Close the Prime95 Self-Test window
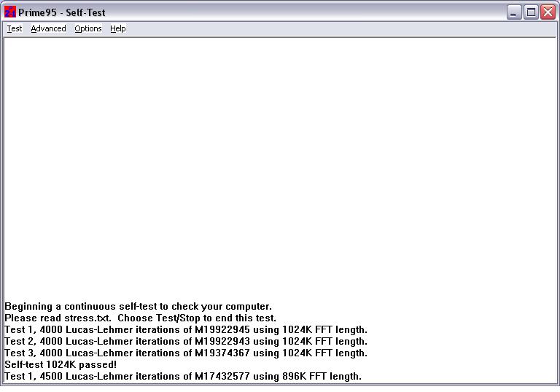 click(548, 12)
